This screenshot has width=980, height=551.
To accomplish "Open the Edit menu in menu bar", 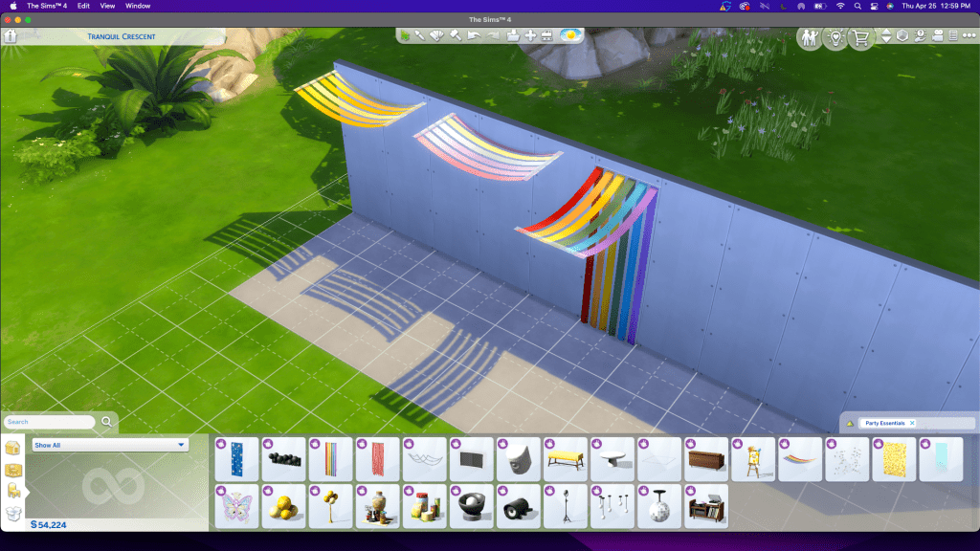I will point(83,6).
